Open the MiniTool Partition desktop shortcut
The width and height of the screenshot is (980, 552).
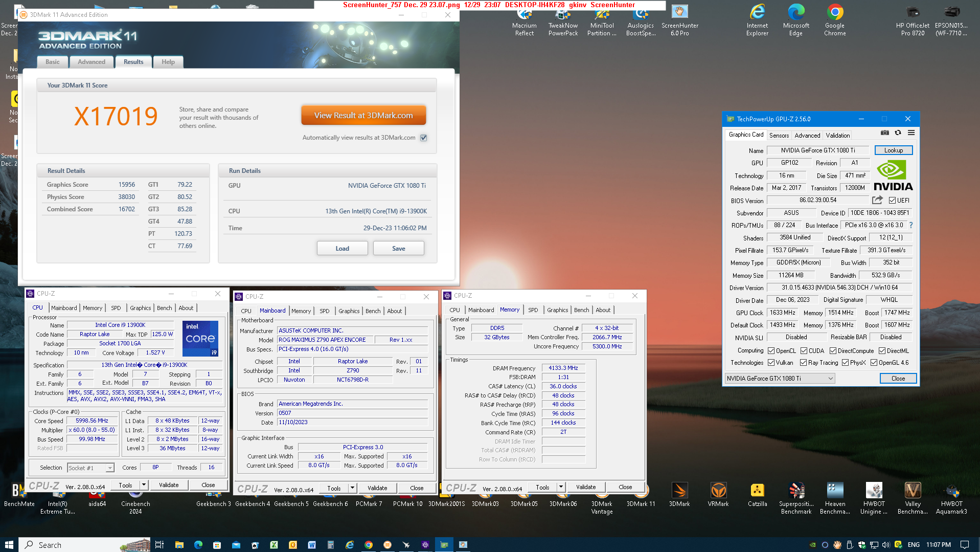[602, 21]
